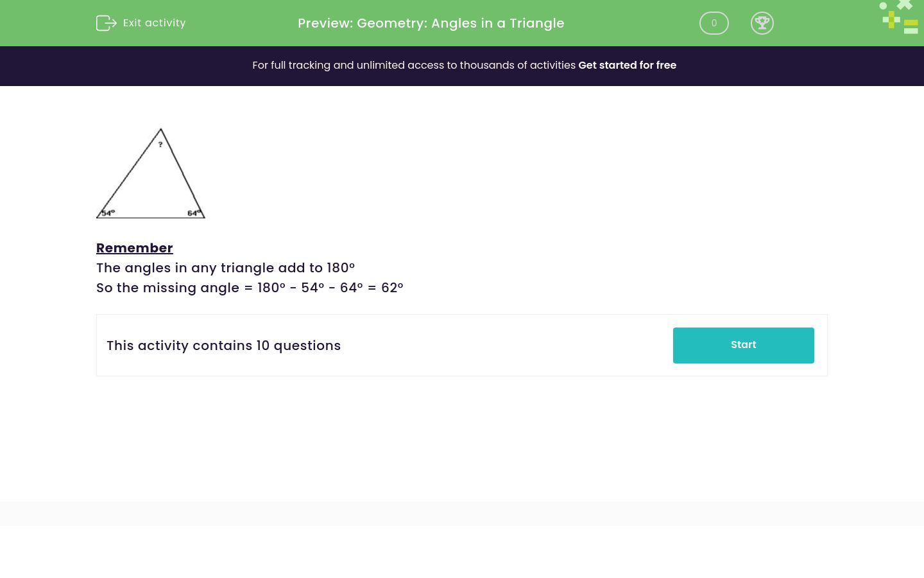Select the trophy achievements icon
Image resolution: width=924 pixels, height=578 pixels.
tap(762, 23)
